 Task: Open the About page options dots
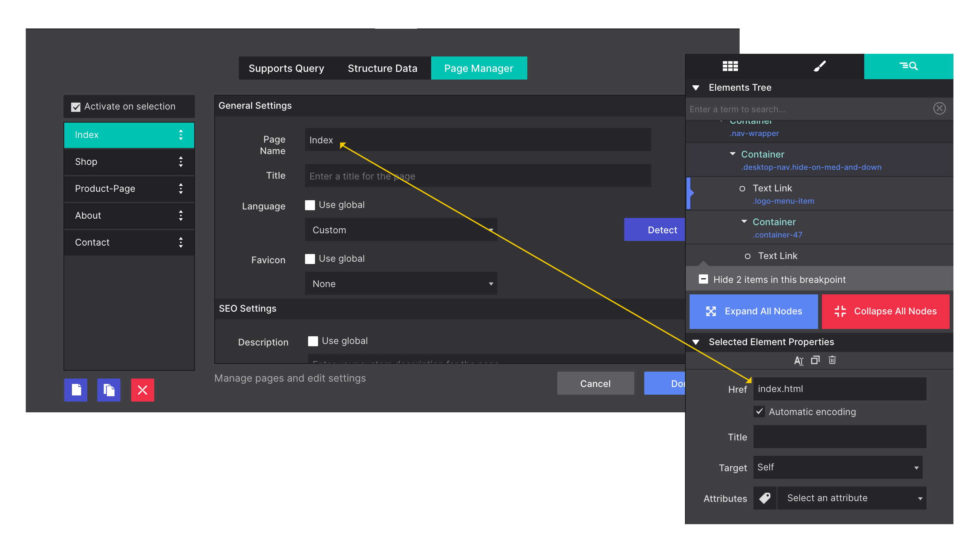tap(181, 216)
